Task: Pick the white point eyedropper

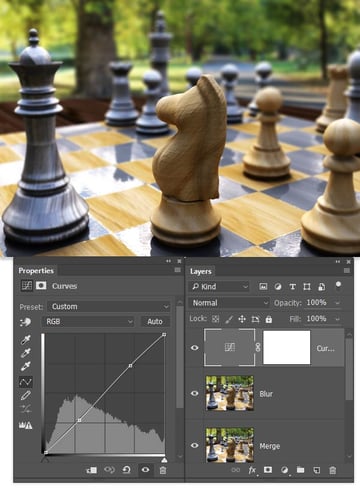Action: point(26,366)
